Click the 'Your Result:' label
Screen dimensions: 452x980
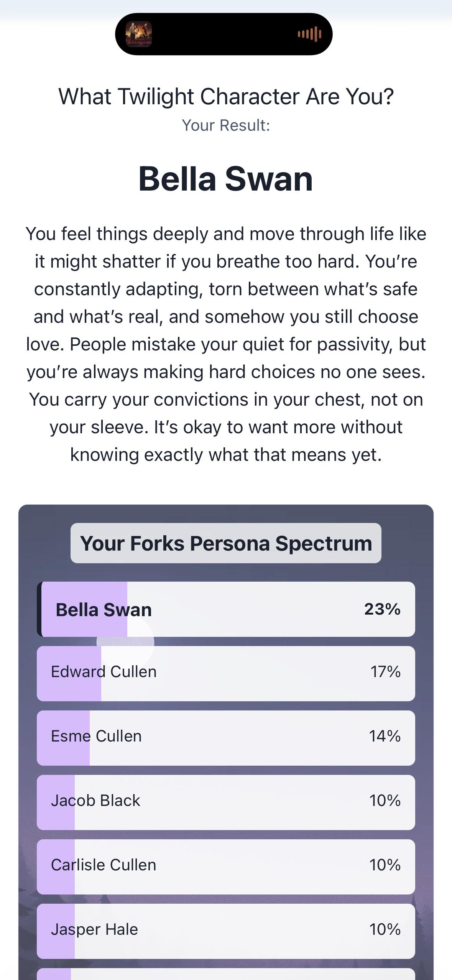(226, 125)
